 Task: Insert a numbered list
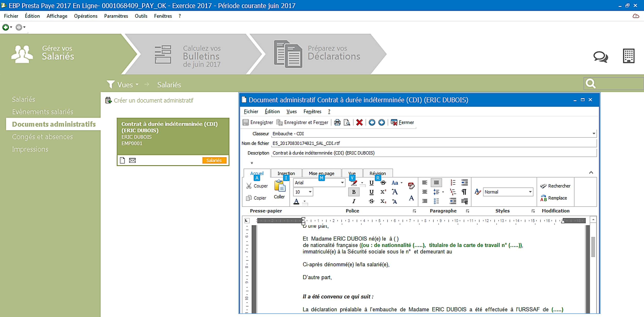453,183
